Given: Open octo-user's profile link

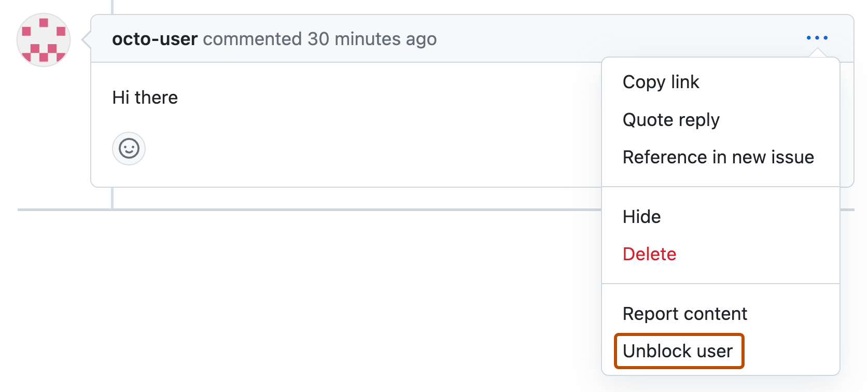Looking at the screenshot, I should coord(155,38).
